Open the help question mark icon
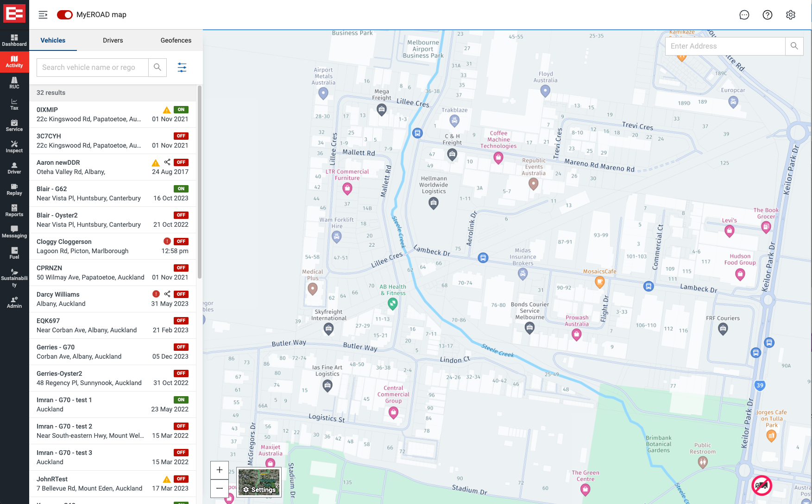 (x=768, y=15)
